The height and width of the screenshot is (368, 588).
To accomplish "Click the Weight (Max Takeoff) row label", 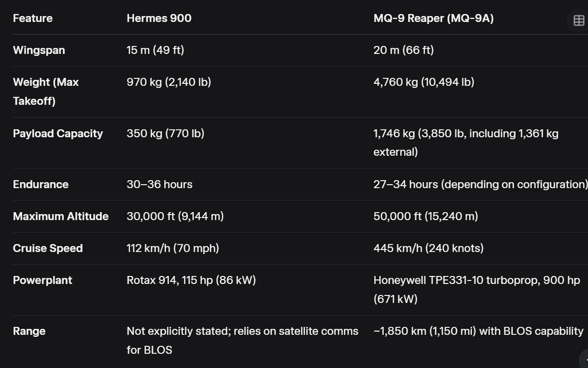I will click(46, 91).
